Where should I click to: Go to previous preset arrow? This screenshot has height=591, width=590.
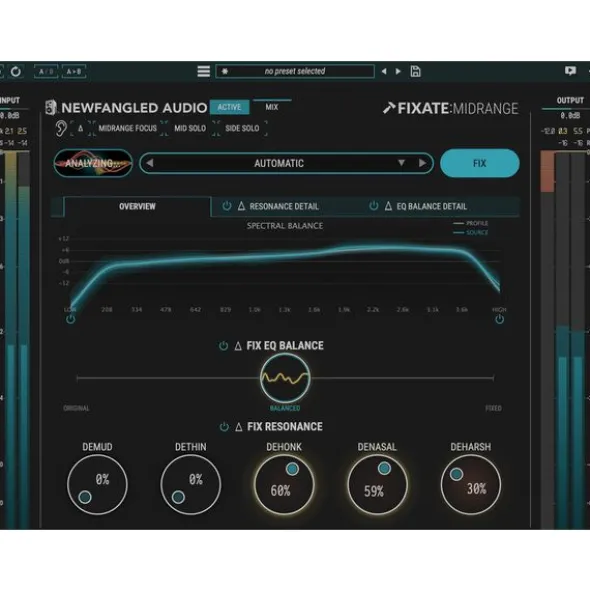pos(384,71)
